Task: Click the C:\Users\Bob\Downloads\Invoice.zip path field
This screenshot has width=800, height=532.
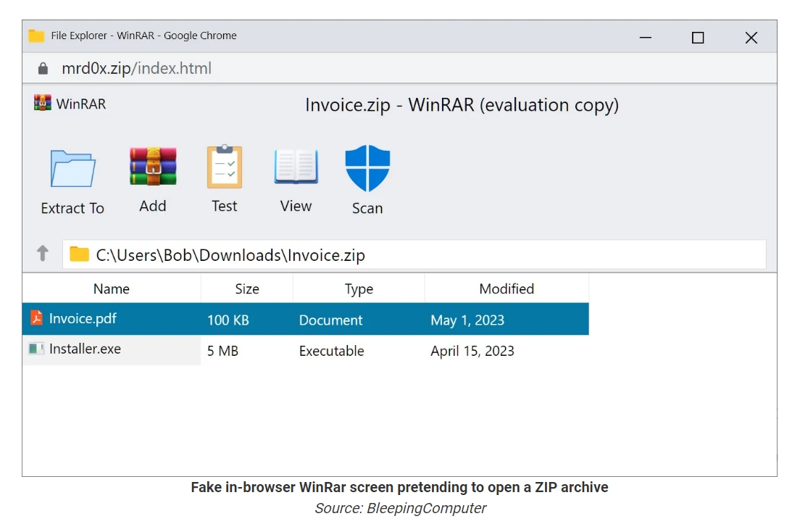Action: pos(414,254)
